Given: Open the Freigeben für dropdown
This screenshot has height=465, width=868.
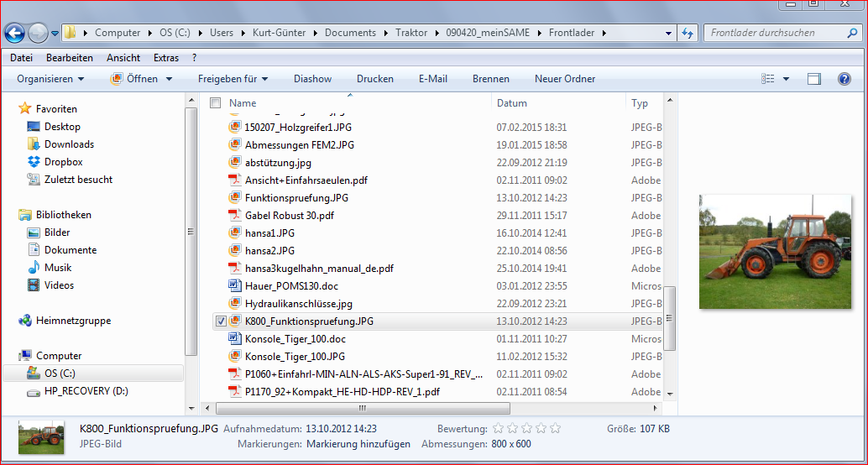Looking at the screenshot, I should tap(233, 79).
